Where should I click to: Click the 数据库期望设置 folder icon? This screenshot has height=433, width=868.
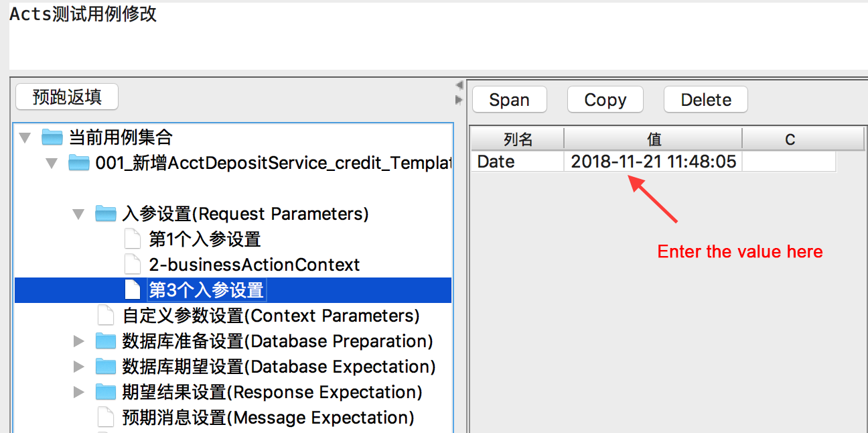[x=106, y=367]
